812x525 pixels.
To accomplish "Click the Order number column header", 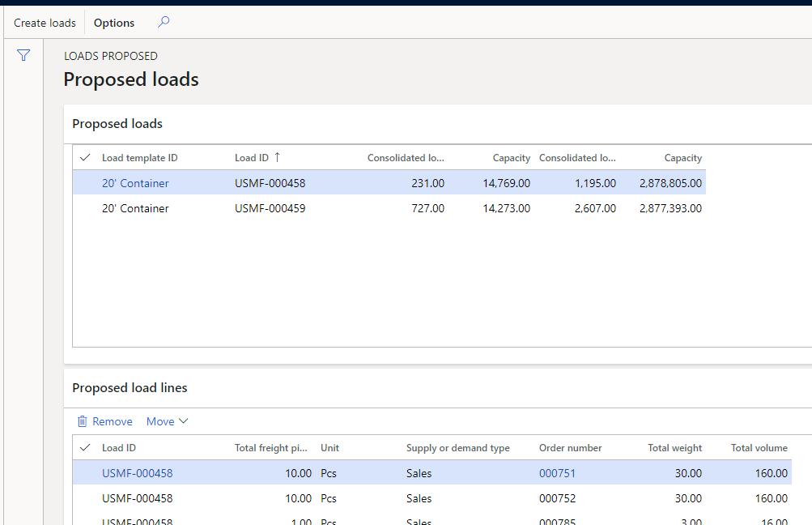I will (x=570, y=447).
